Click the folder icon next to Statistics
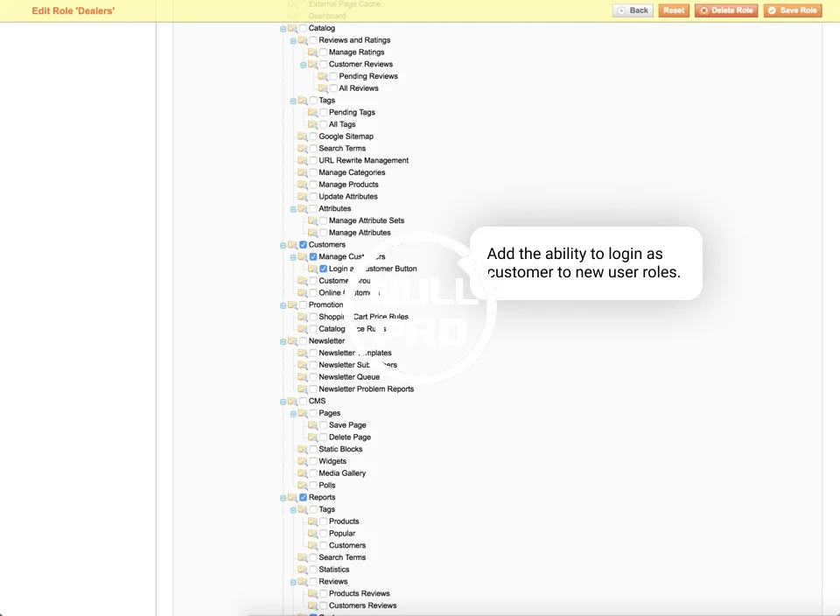Viewport: 840px width, 616px height. point(302,570)
